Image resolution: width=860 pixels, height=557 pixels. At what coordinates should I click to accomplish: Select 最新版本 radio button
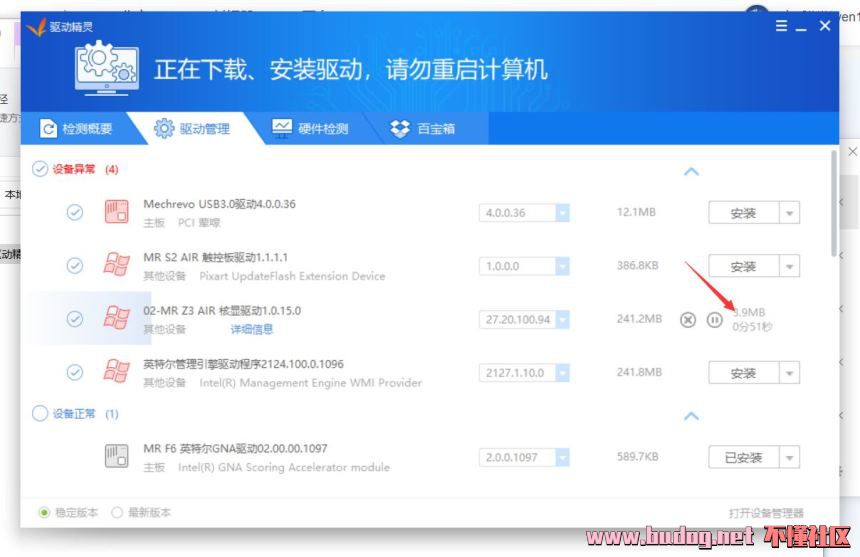pyautogui.click(x=117, y=512)
